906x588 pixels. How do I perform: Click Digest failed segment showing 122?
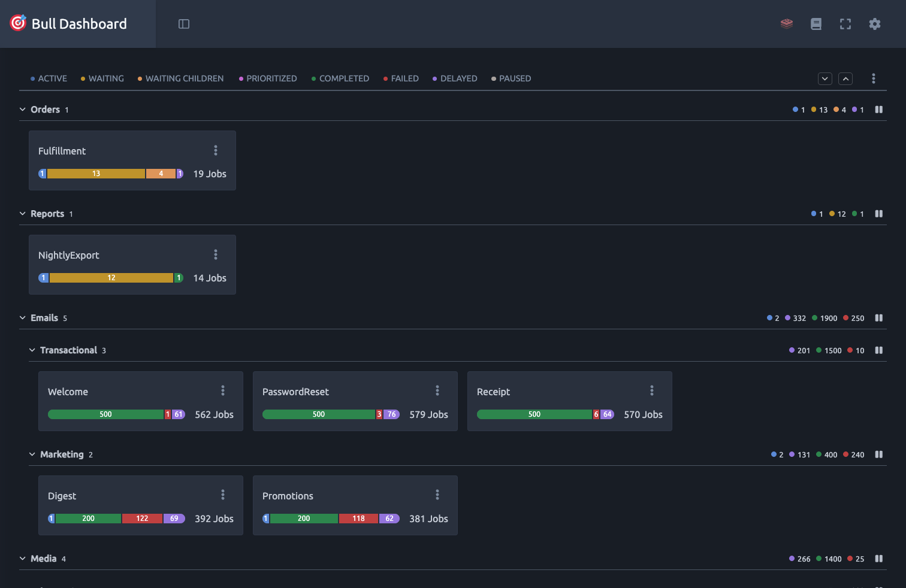point(142,519)
